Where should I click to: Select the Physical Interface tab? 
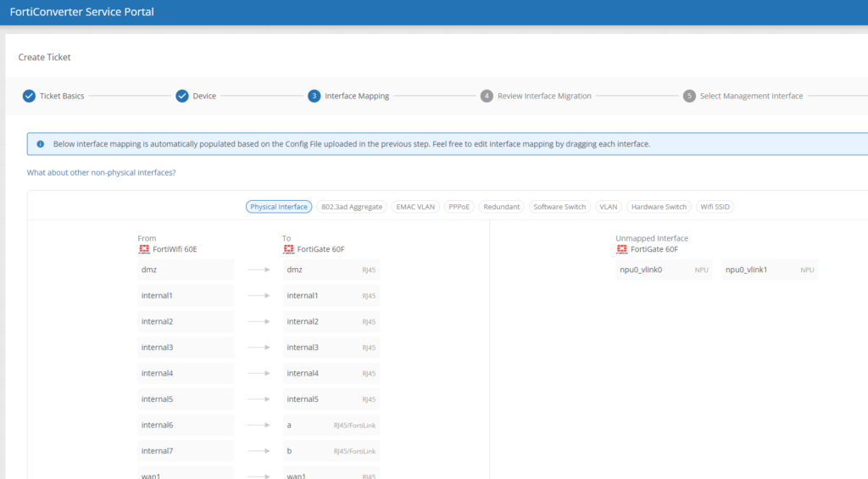[x=278, y=207]
